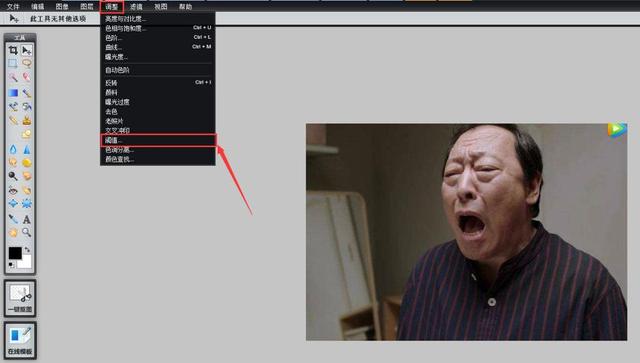This screenshot has height=363, width=640.
Task: Open the 图层 (Layer) menu
Action: point(87,7)
